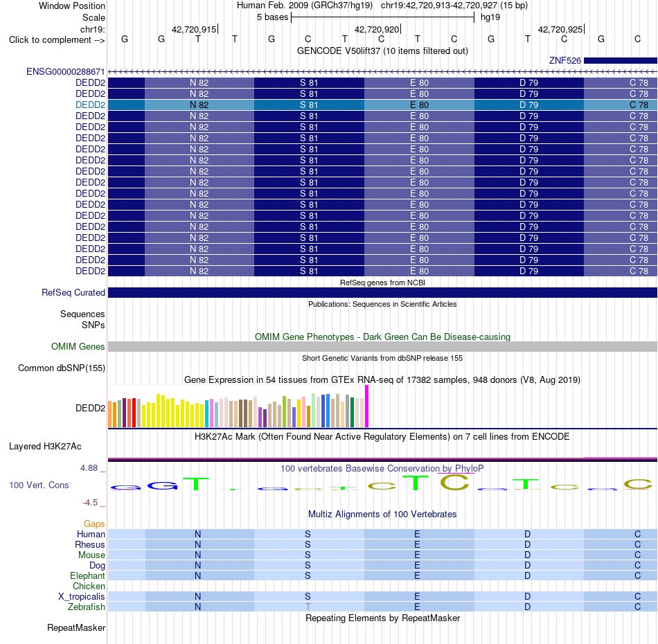The image size is (658, 644).
Task: Open the ENSG00000288671 track label
Action: coord(66,72)
